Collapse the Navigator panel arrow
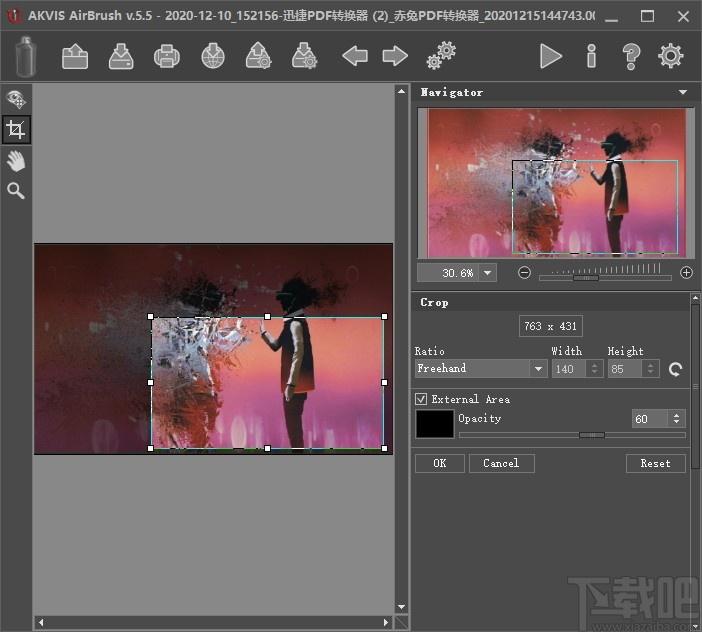 click(683, 92)
